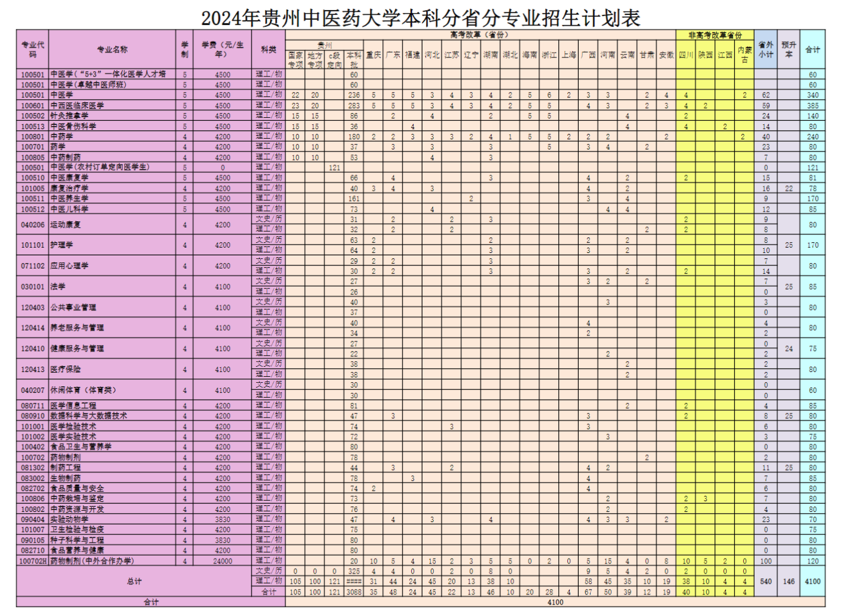Click the 24000 tuition value
842x616 pixels.
point(223,561)
